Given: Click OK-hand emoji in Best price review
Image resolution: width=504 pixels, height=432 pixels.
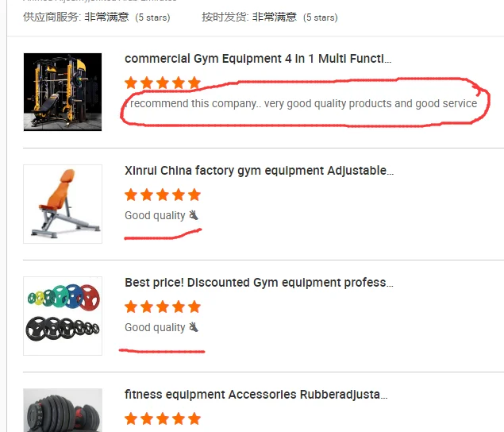Looking at the screenshot, I should click(194, 327).
